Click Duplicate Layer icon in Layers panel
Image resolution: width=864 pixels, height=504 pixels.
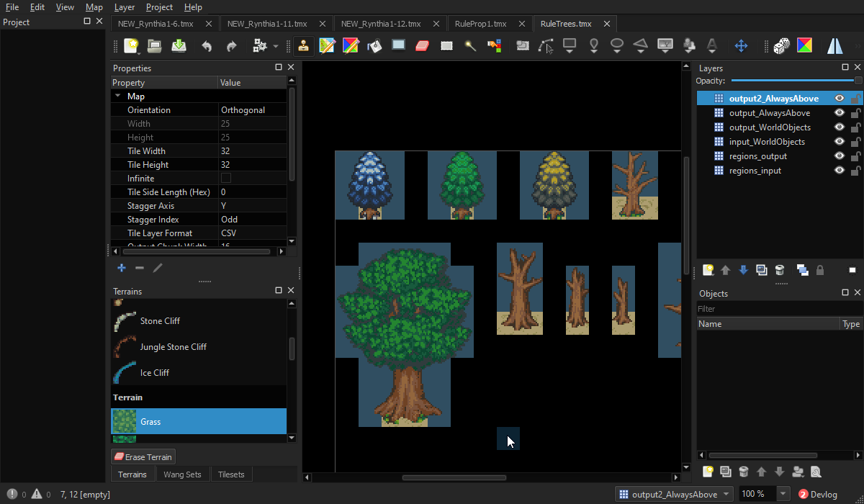(762, 270)
